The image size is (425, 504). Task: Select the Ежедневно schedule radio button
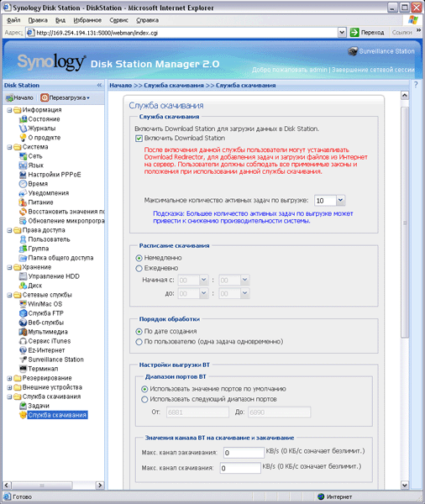tap(139, 269)
